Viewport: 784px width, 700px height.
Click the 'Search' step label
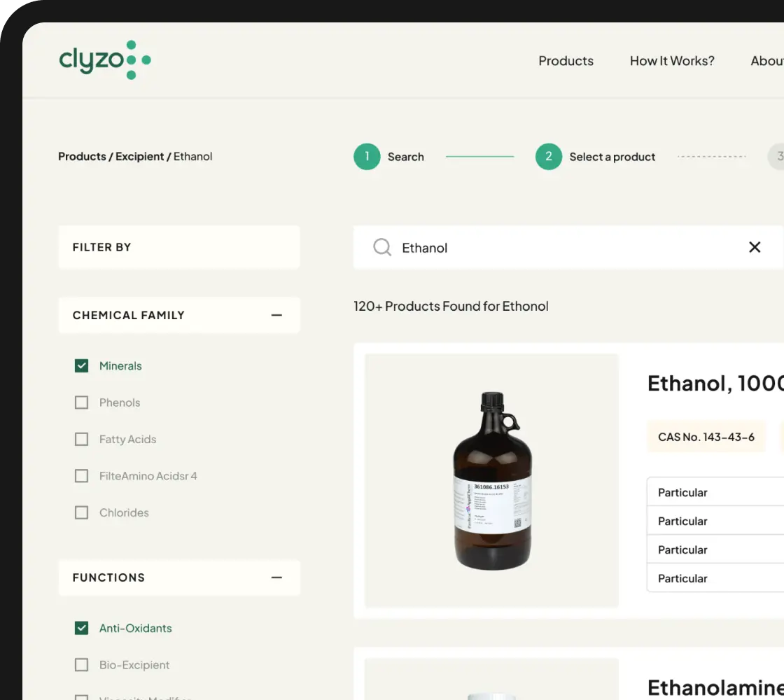click(x=405, y=157)
